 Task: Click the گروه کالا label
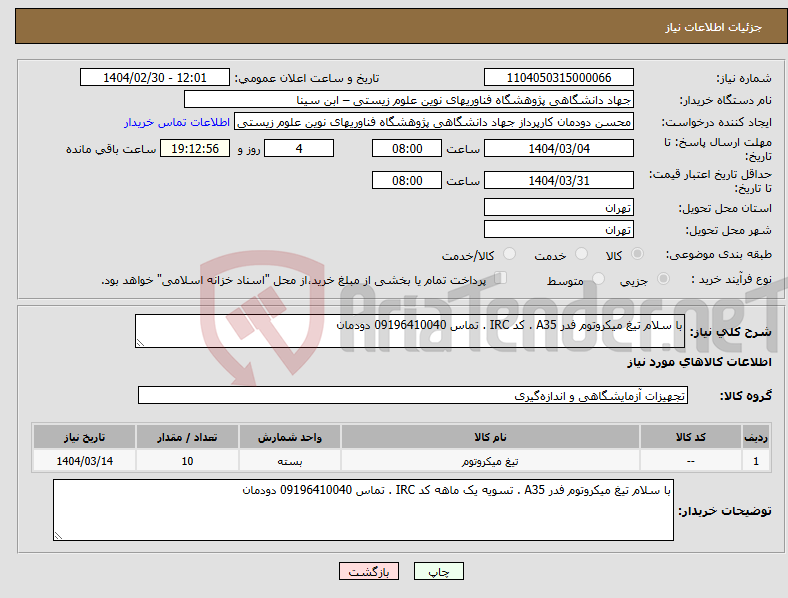(x=746, y=395)
